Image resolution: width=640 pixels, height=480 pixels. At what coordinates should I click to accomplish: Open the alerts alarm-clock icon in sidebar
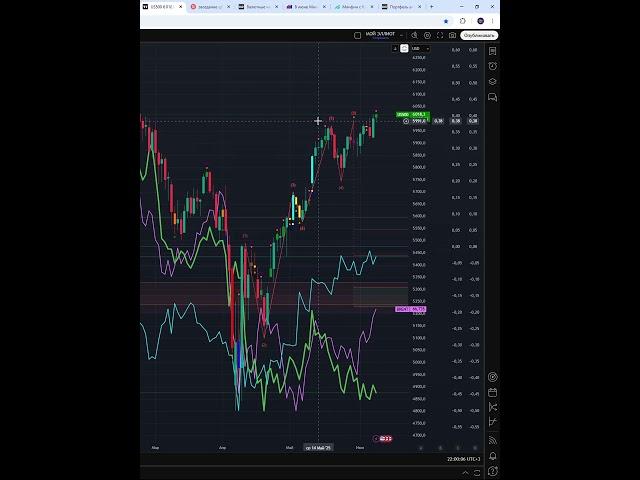click(493, 66)
